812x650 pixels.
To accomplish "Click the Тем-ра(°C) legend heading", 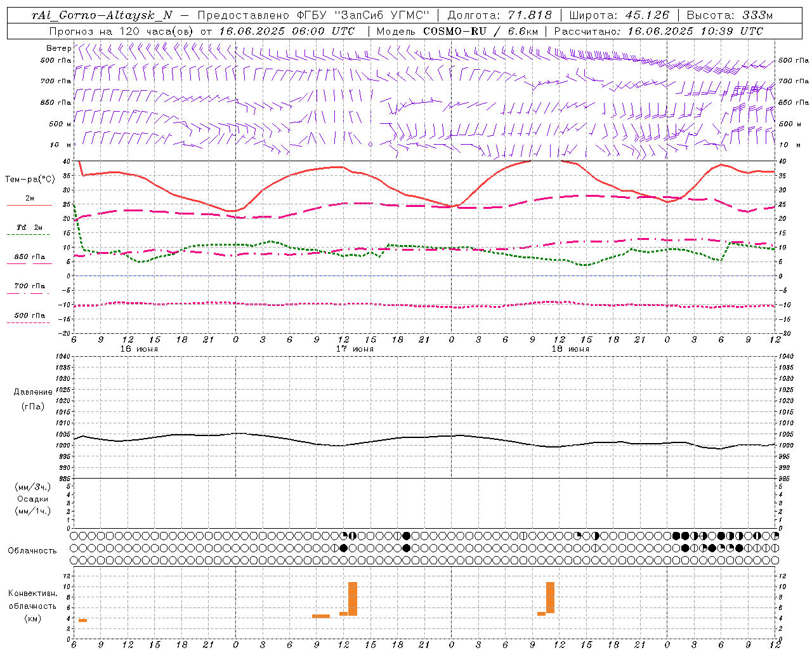I will [30, 180].
